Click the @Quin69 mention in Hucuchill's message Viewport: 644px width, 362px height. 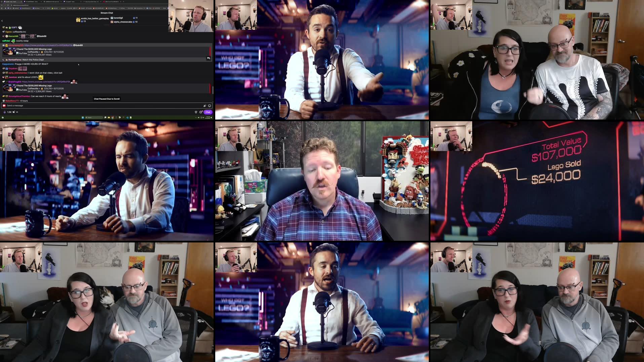41,36
